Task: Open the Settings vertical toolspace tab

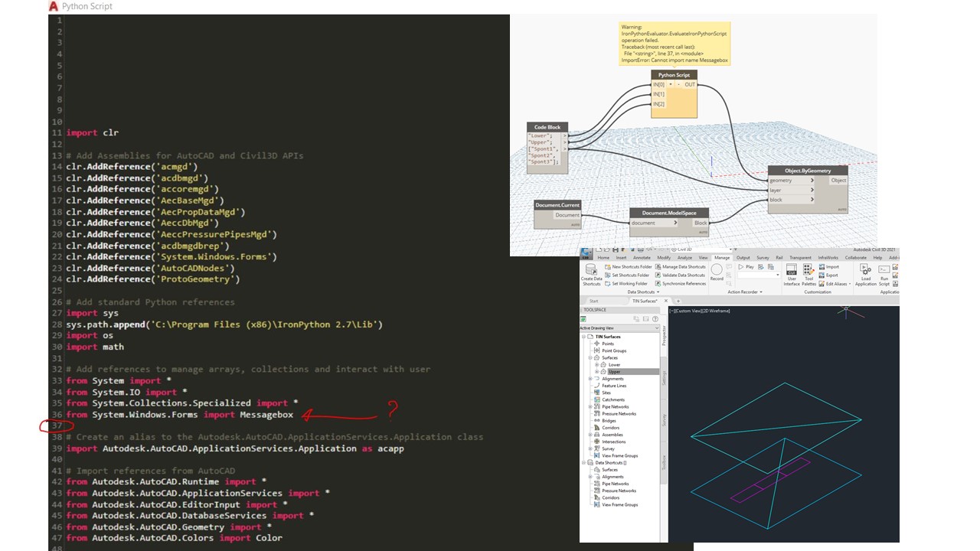Action: [664, 379]
